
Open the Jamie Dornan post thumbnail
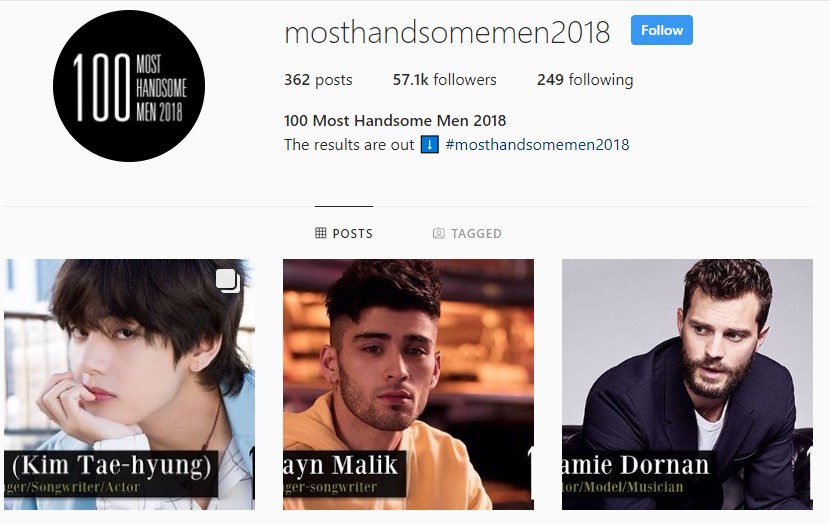click(x=687, y=384)
